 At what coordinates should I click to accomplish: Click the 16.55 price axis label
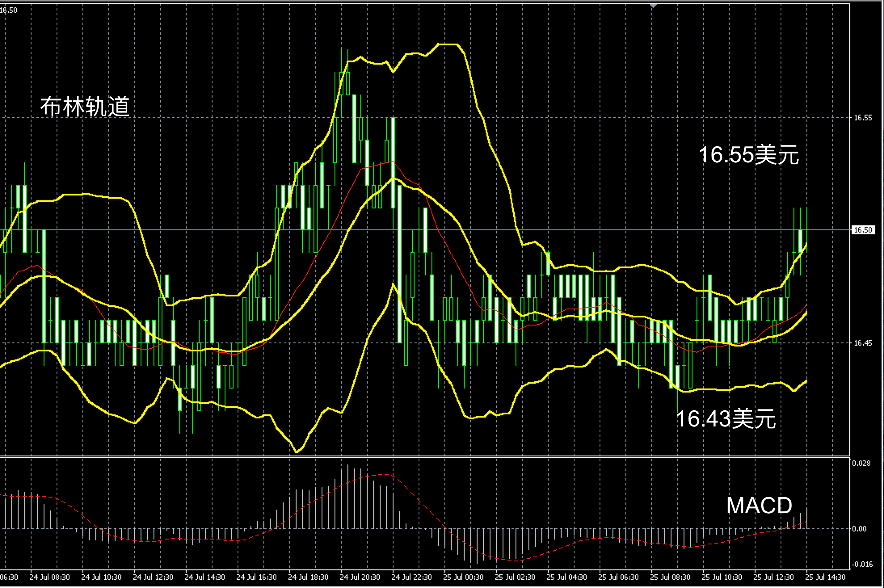pos(863,118)
